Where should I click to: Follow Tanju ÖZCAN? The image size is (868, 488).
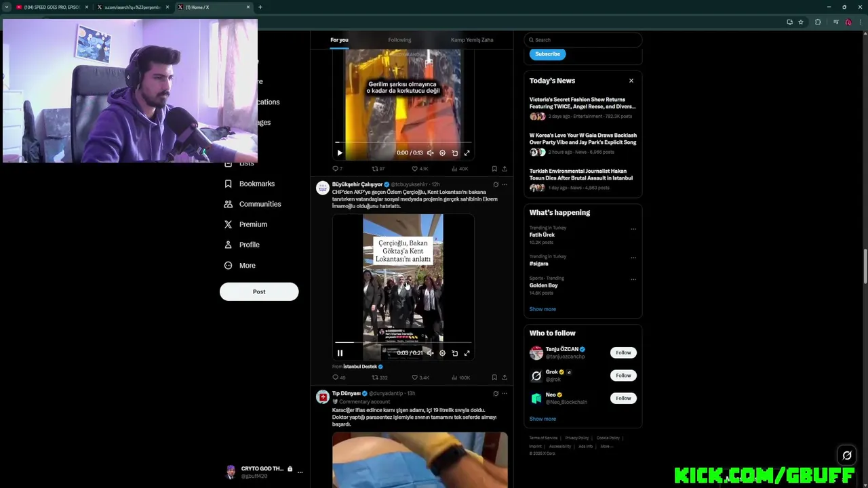click(623, 352)
